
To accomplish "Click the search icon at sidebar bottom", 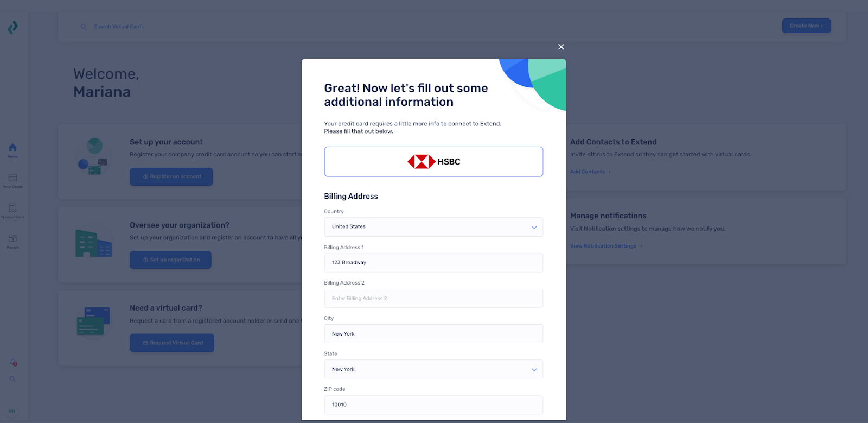I will pyautogui.click(x=12, y=379).
